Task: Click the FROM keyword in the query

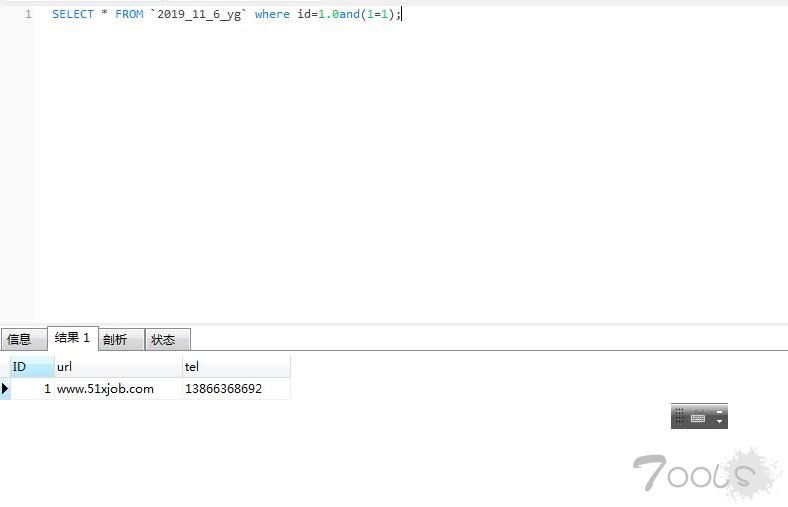Action: tap(129, 14)
